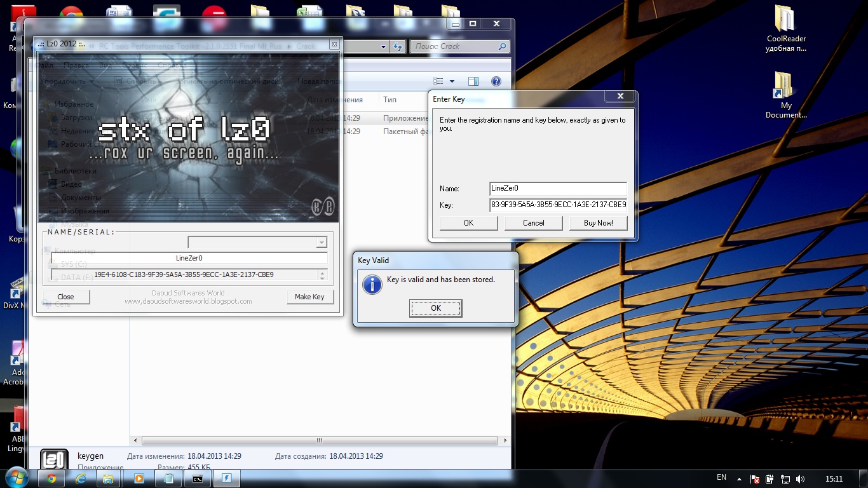The width and height of the screenshot is (868, 488).
Task: Close the Lz0 2012 keygen window
Action: tap(334, 44)
